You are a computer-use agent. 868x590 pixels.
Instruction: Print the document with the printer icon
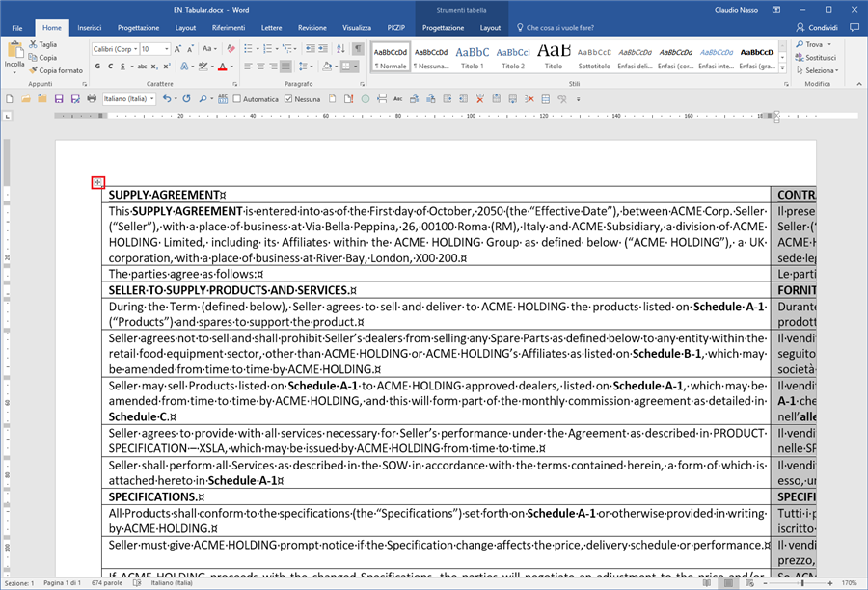(x=92, y=99)
